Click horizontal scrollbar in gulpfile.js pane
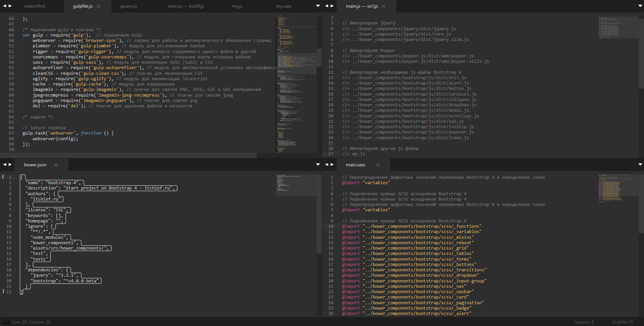This screenshot has width=644, height=326. pyautogui.click(x=128, y=155)
